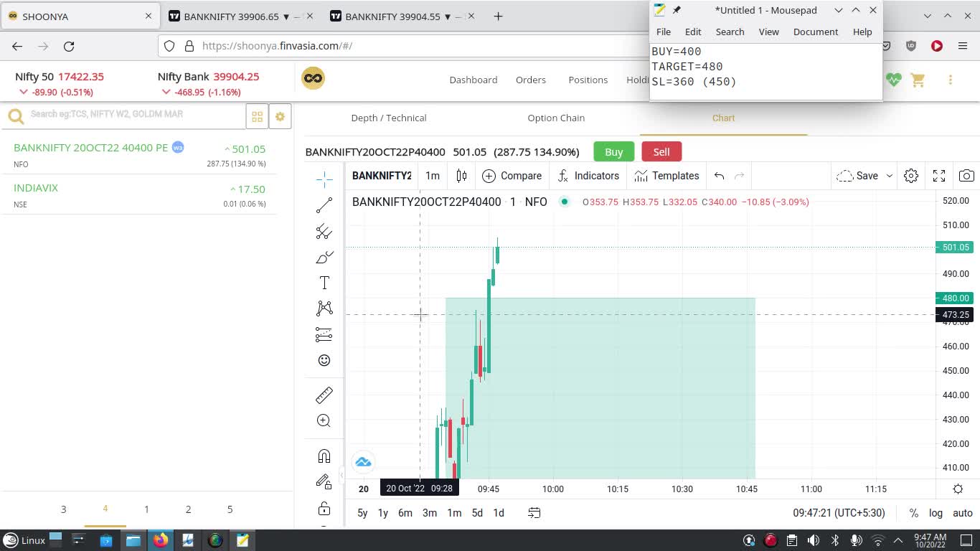The image size is (980, 551).
Task: Select the trend line drawing tool
Action: pos(324,205)
